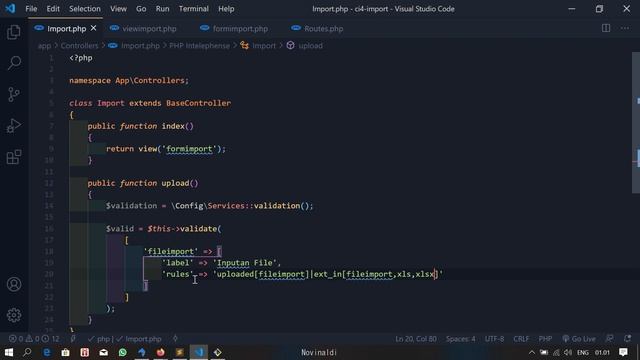Click the 'PHP Intelephense' breadcrumb segment
Image resolution: width=640 pixels, height=360 pixels.
point(199,46)
